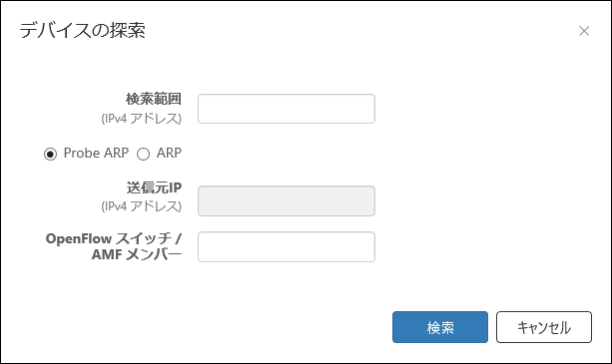
Task: Click the Probe ARP label text
Action: (96, 153)
